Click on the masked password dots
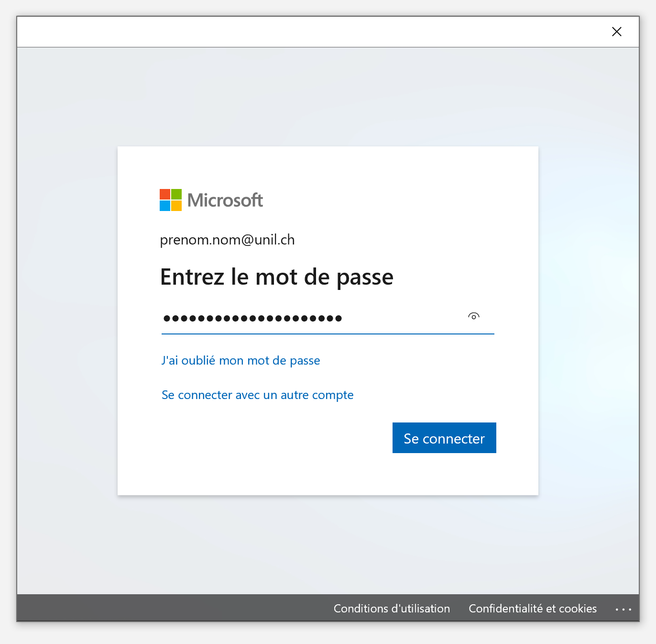656x644 pixels. click(253, 318)
